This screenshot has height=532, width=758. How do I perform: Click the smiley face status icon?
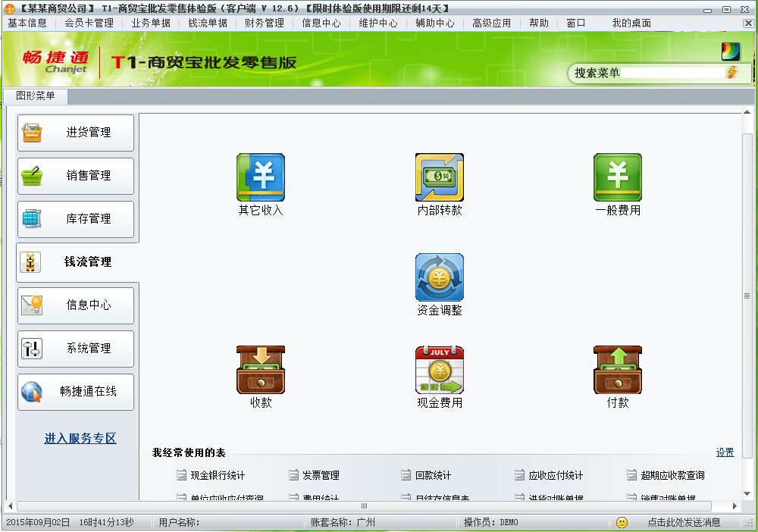pos(622,522)
